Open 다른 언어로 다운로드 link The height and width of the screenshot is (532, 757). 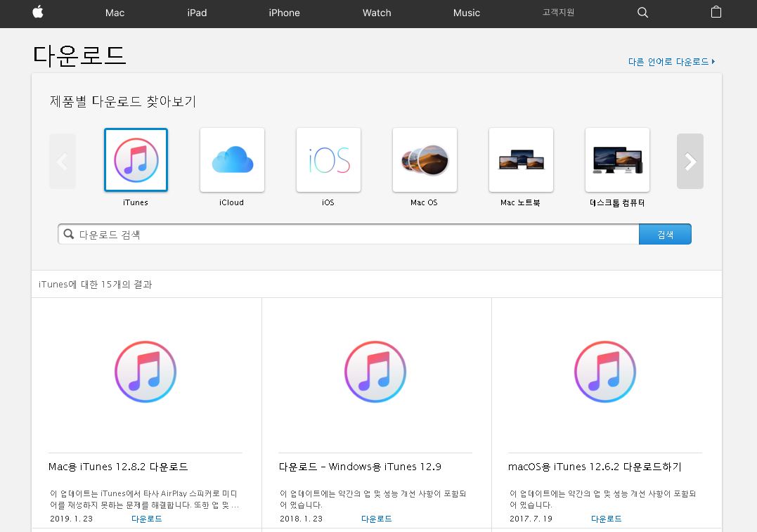[671, 62]
